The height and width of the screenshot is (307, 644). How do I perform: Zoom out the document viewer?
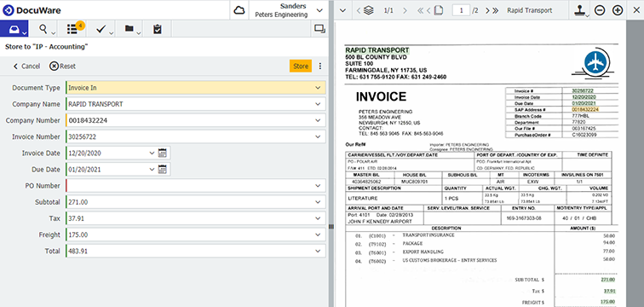pos(600,11)
